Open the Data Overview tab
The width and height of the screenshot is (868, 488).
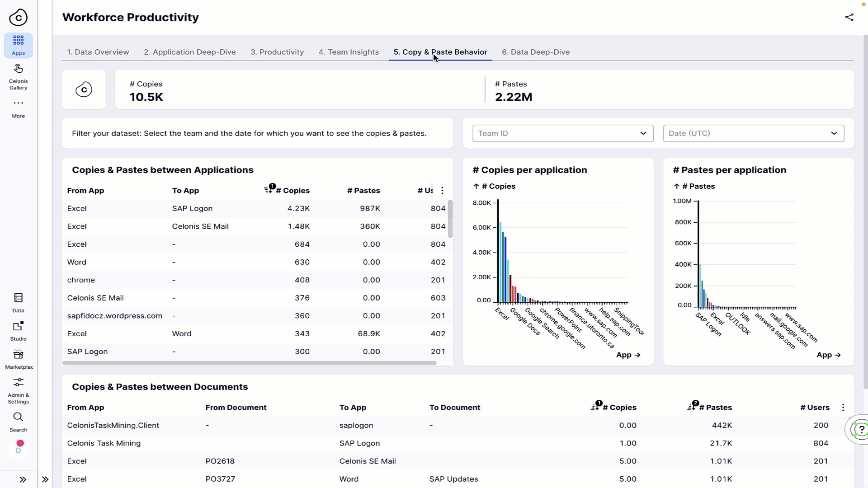98,52
